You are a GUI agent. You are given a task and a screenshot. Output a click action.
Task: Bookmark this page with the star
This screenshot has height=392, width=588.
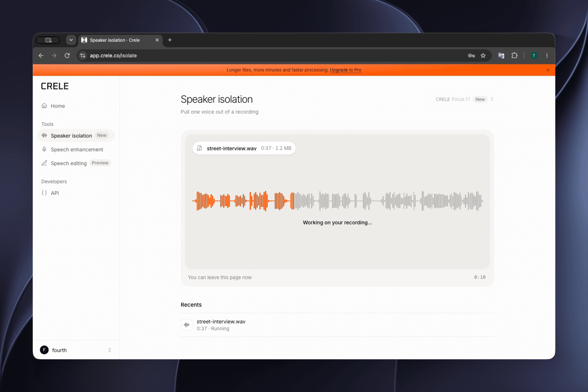pos(483,56)
